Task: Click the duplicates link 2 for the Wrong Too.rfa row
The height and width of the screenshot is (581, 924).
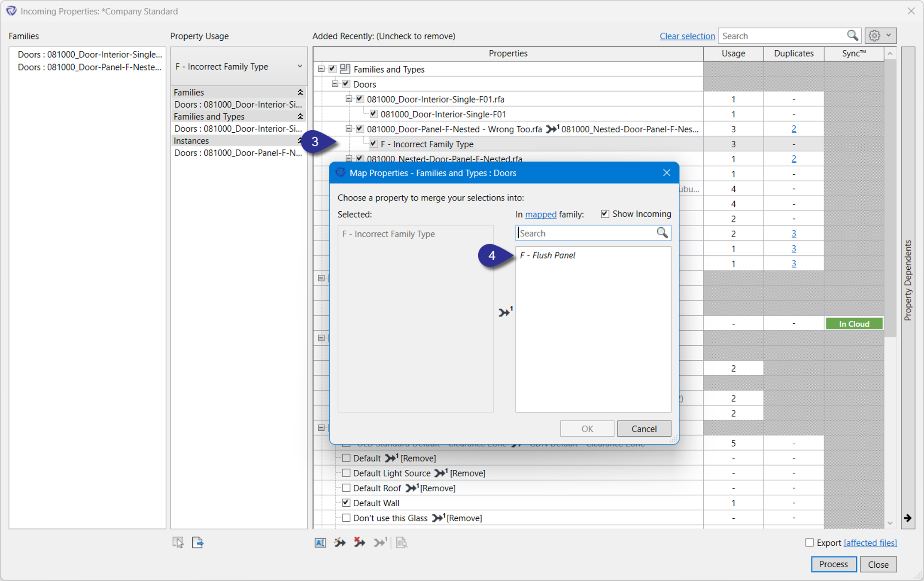Action: [793, 129]
